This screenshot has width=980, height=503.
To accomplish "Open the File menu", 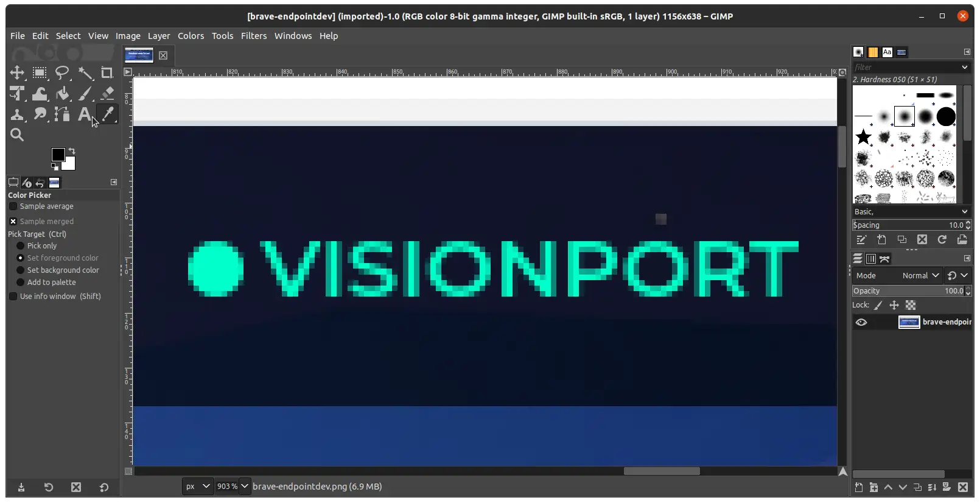I will pos(18,36).
